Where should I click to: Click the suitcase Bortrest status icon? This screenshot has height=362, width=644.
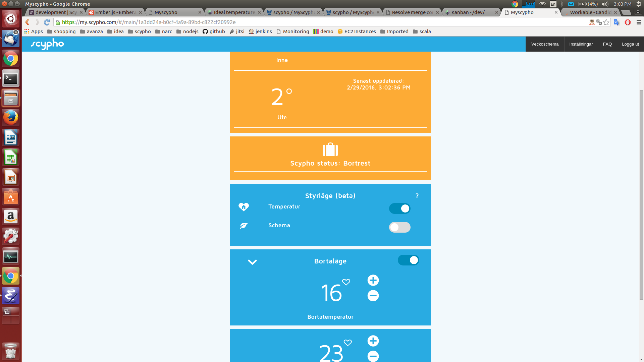point(330,149)
